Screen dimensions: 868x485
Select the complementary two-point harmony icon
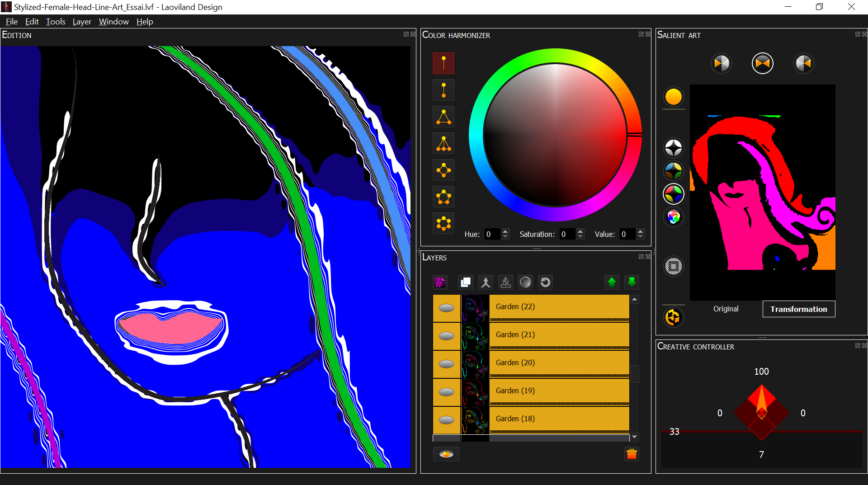(443, 90)
